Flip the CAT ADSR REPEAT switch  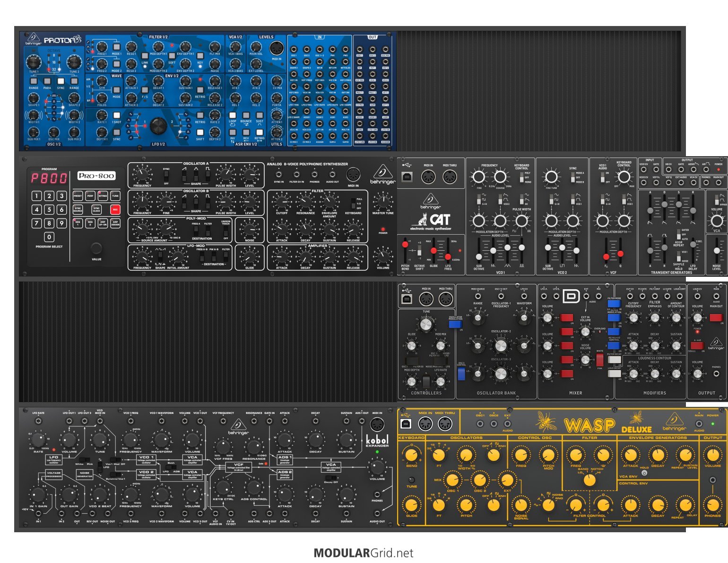[x=678, y=234]
